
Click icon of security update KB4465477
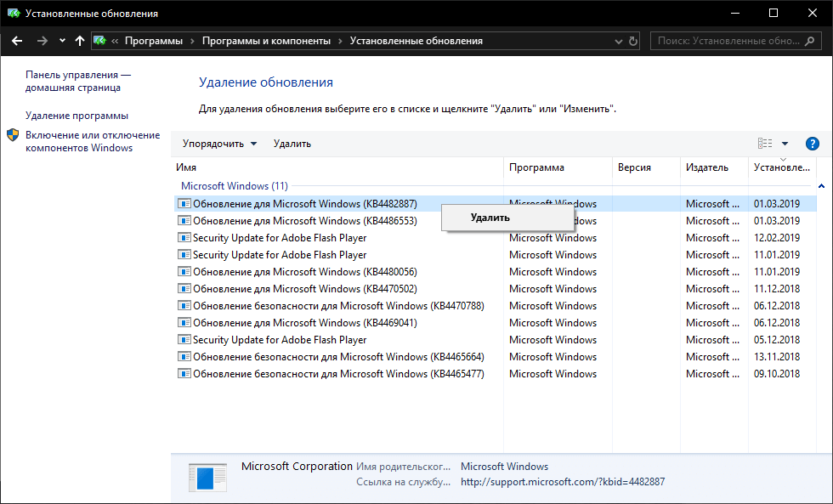pyautogui.click(x=184, y=374)
